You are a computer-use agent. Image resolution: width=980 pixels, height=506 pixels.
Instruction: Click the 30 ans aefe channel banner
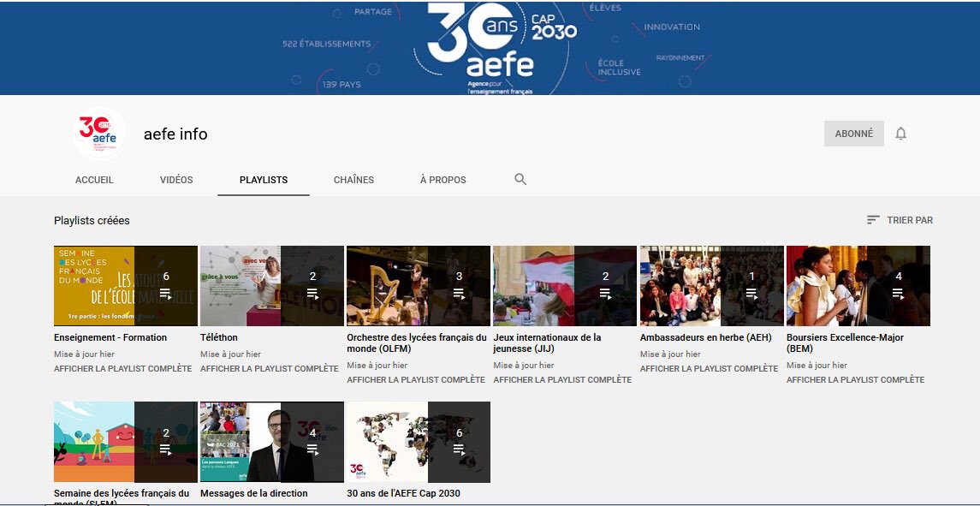(490, 48)
